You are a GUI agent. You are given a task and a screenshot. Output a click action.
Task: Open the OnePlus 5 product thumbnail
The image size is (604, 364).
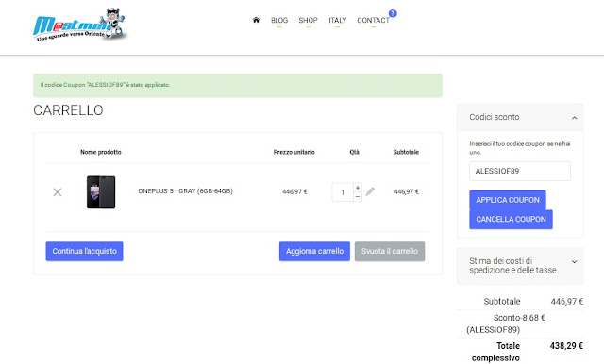coord(101,192)
